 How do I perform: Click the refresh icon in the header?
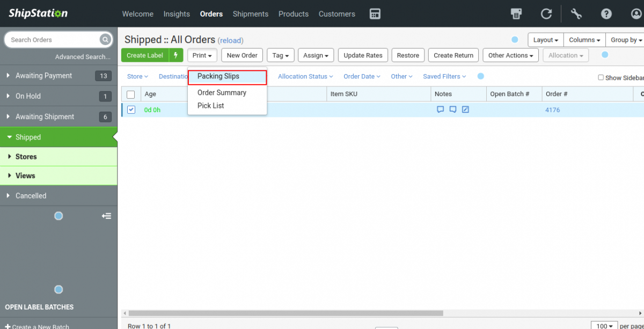pyautogui.click(x=546, y=14)
